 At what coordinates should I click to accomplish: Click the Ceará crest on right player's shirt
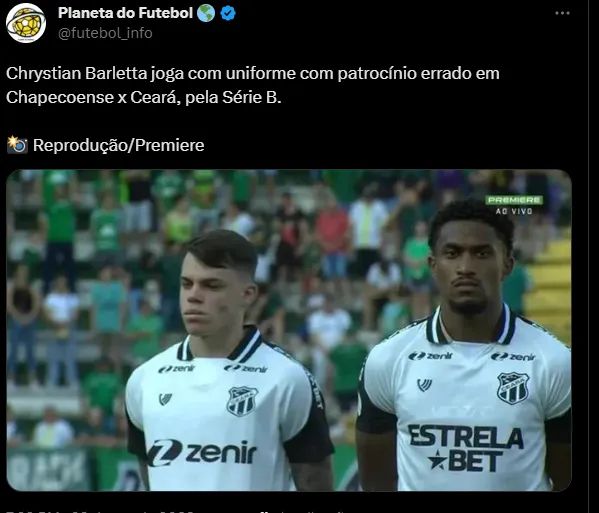pyautogui.click(x=513, y=388)
